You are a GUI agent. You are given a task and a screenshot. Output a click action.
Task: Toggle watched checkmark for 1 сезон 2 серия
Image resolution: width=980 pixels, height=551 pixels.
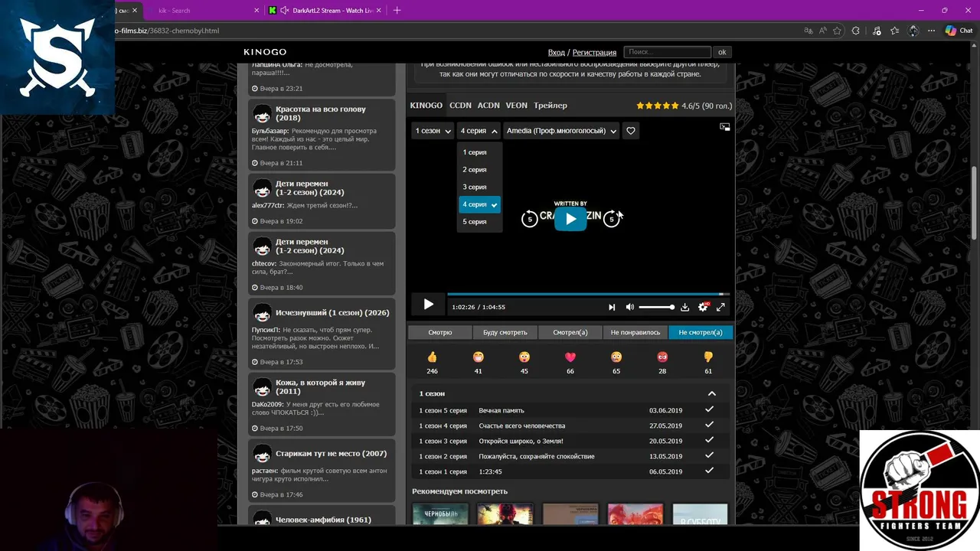(x=709, y=455)
